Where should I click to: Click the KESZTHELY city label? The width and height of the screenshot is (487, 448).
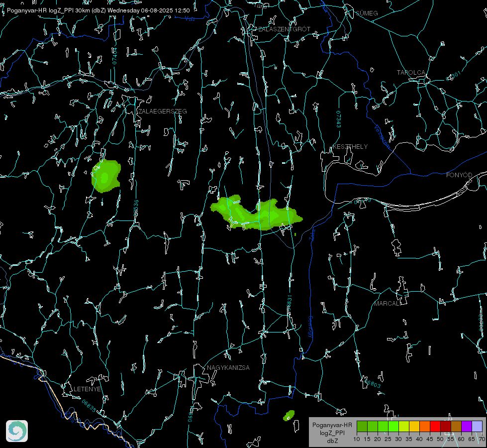(350, 147)
